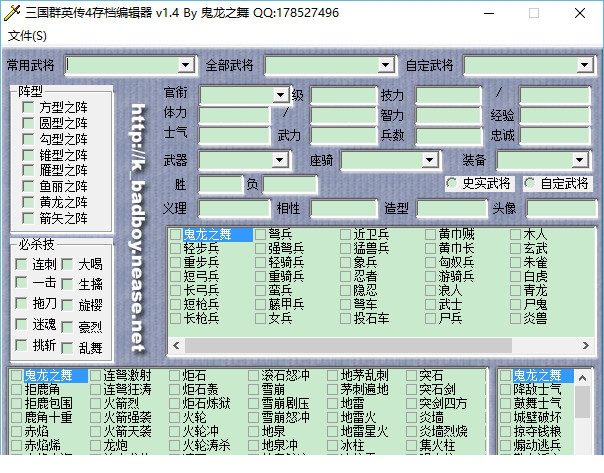
Task: Enable the 连刺 special skill
Action: point(21,264)
